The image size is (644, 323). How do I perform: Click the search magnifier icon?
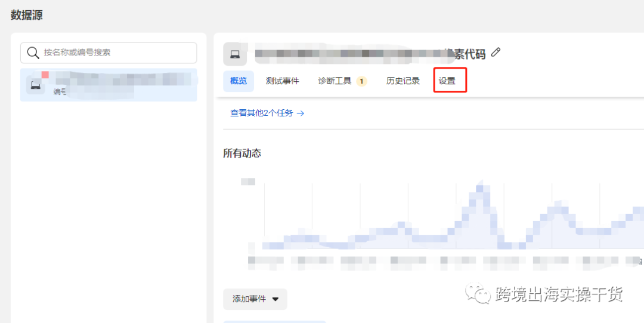click(x=32, y=53)
